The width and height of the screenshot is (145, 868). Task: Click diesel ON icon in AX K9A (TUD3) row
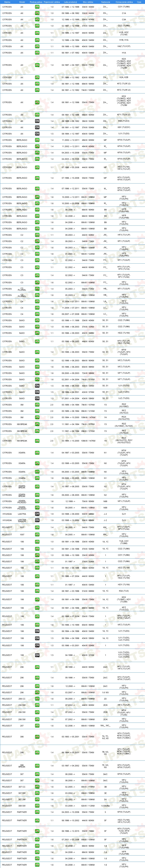37,121
